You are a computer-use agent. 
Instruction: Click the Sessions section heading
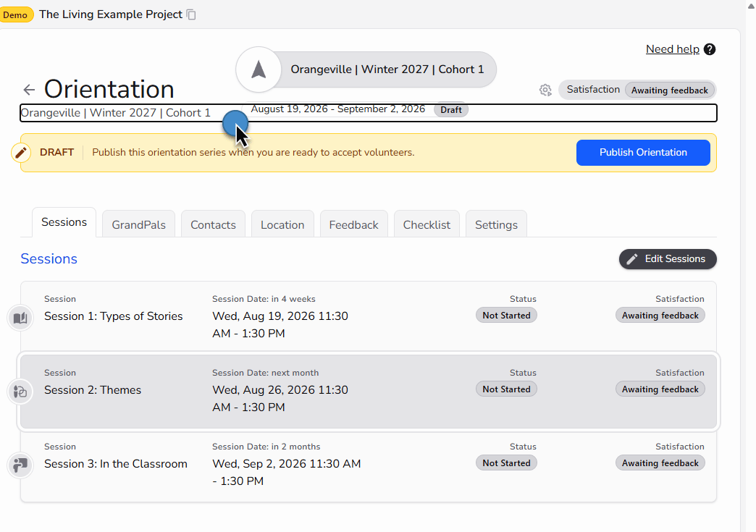[x=49, y=259]
